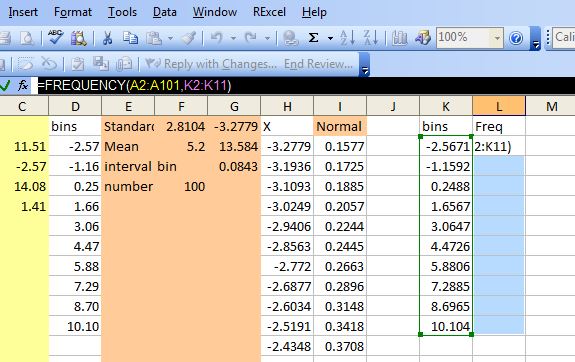Run the ABC spelling check

point(55,37)
